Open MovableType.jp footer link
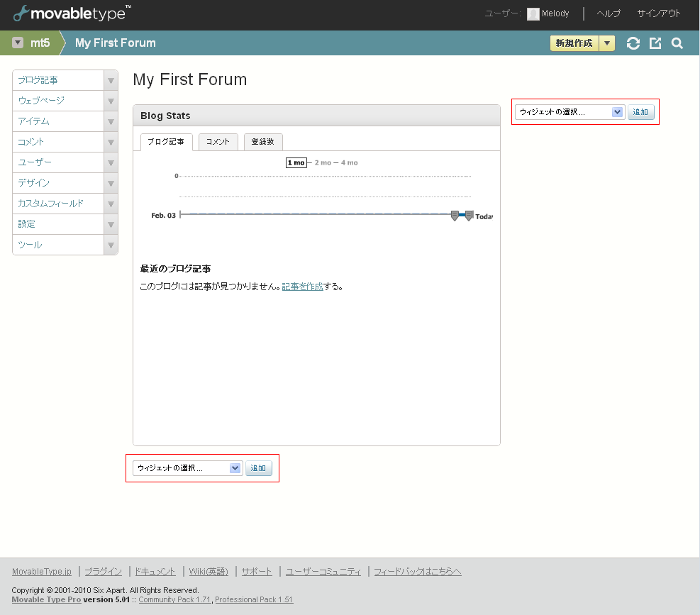The height and width of the screenshot is (615, 700). tap(42, 572)
